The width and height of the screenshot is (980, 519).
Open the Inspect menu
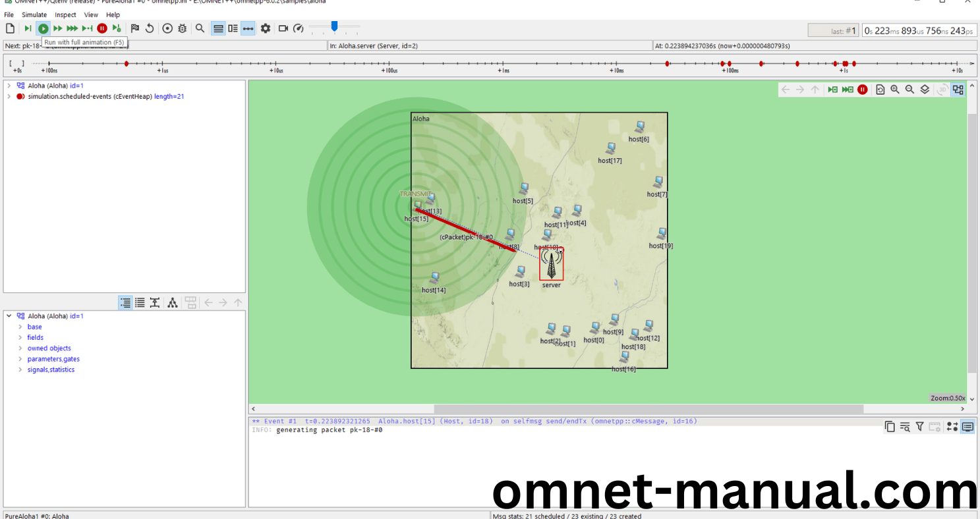[65, 14]
